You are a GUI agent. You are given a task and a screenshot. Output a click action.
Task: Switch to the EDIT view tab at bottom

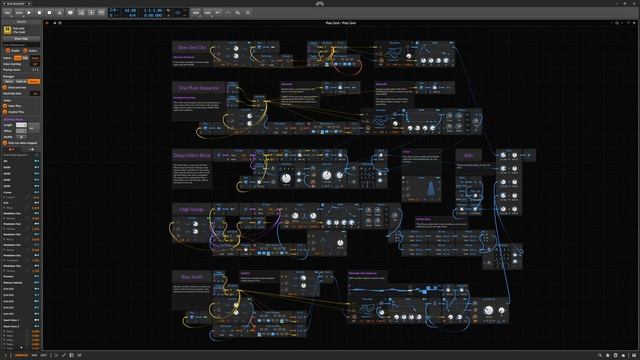(44, 355)
